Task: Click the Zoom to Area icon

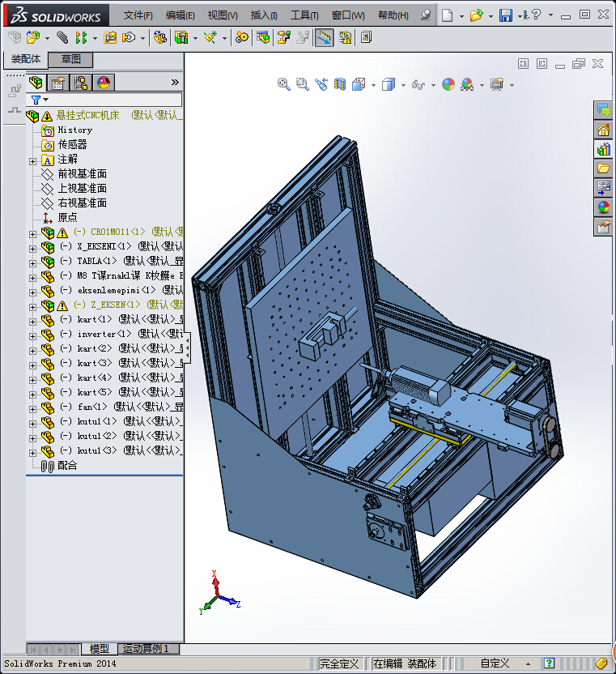Action: click(x=303, y=84)
